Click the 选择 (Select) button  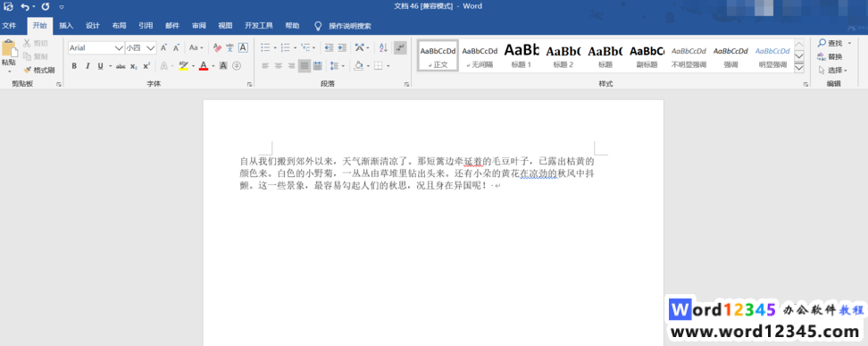(x=832, y=71)
